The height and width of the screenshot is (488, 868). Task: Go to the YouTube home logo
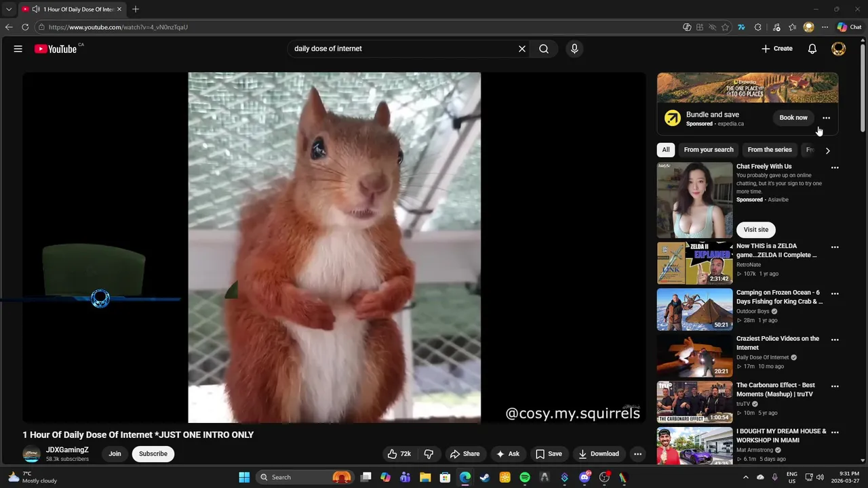pos(56,49)
